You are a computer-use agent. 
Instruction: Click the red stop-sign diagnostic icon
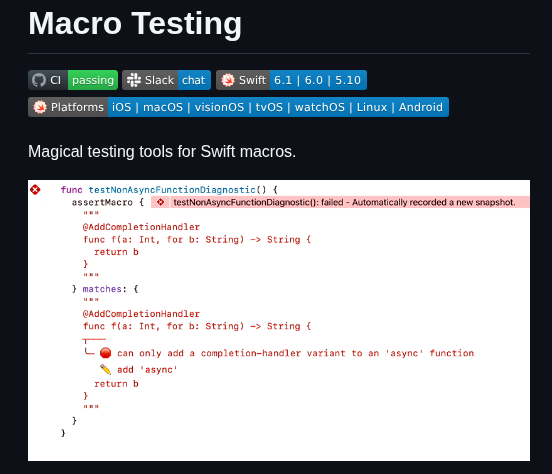105,353
